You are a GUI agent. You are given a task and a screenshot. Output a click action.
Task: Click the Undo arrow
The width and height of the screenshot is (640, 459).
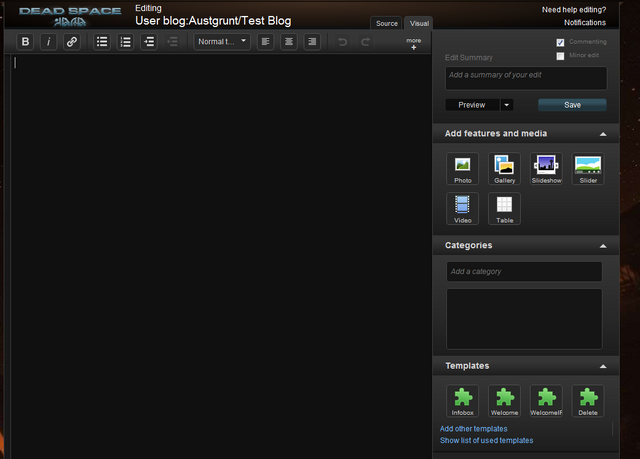pyautogui.click(x=342, y=42)
